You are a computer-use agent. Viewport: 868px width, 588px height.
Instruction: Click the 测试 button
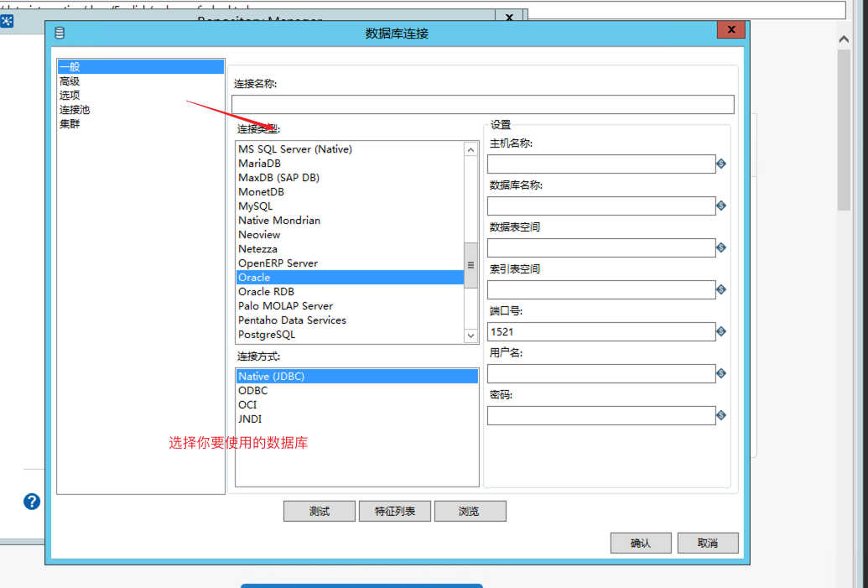(x=320, y=511)
